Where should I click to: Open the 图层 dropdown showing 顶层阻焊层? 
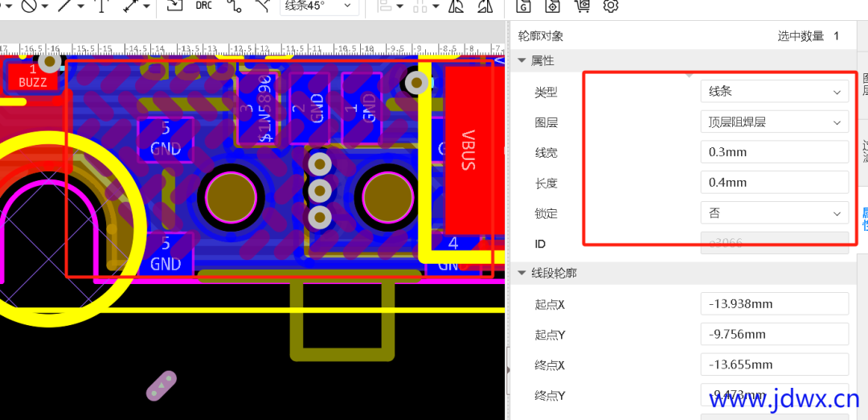coord(774,122)
